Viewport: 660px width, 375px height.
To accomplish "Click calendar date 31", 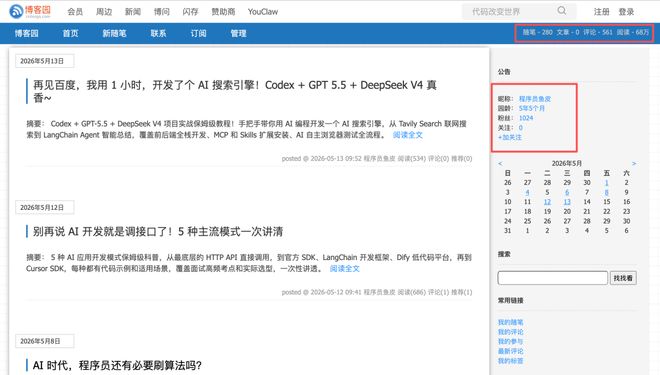I will click(x=508, y=231).
